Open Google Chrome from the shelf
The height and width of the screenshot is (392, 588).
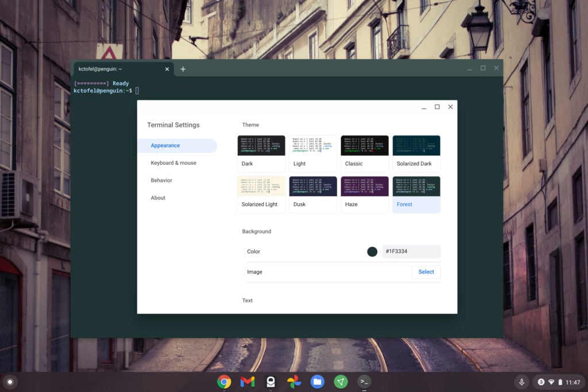[224, 382]
